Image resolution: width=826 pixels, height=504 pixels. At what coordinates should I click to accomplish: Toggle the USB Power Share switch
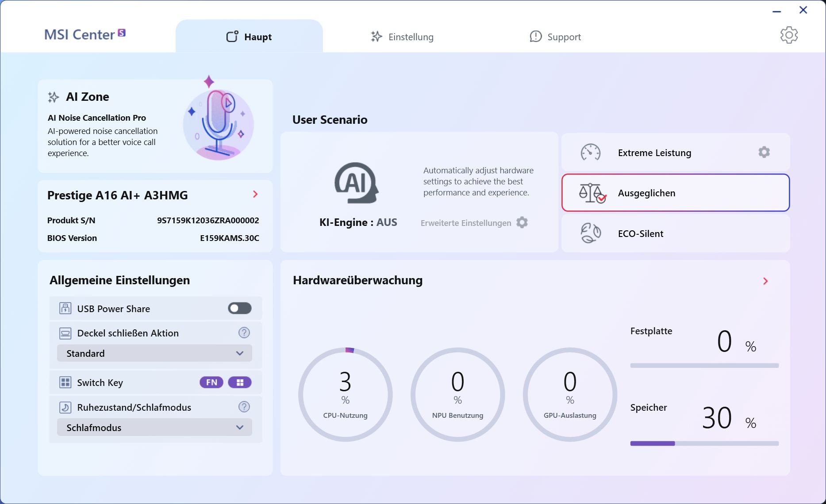pyautogui.click(x=240, y=308)
